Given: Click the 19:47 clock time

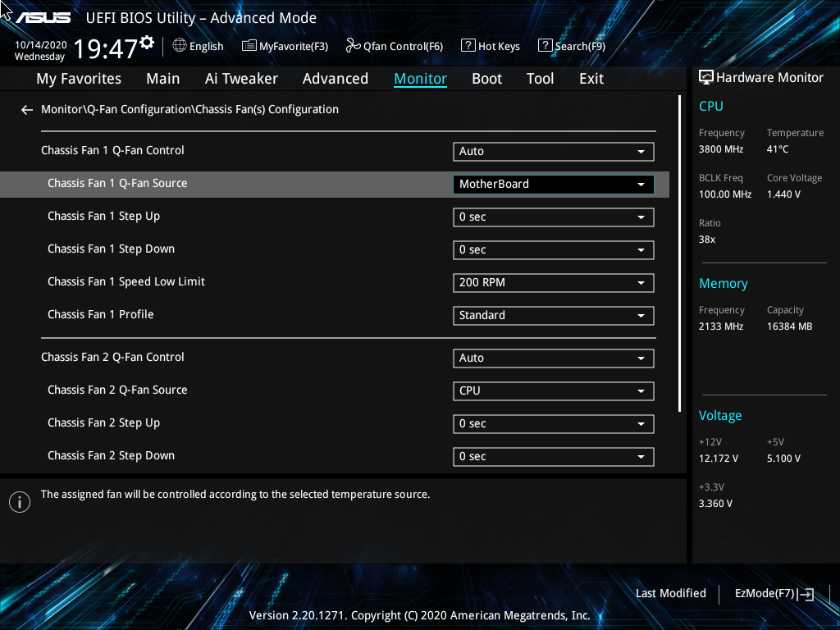Looking at the screenshot, I should click(x=106, y=49).
